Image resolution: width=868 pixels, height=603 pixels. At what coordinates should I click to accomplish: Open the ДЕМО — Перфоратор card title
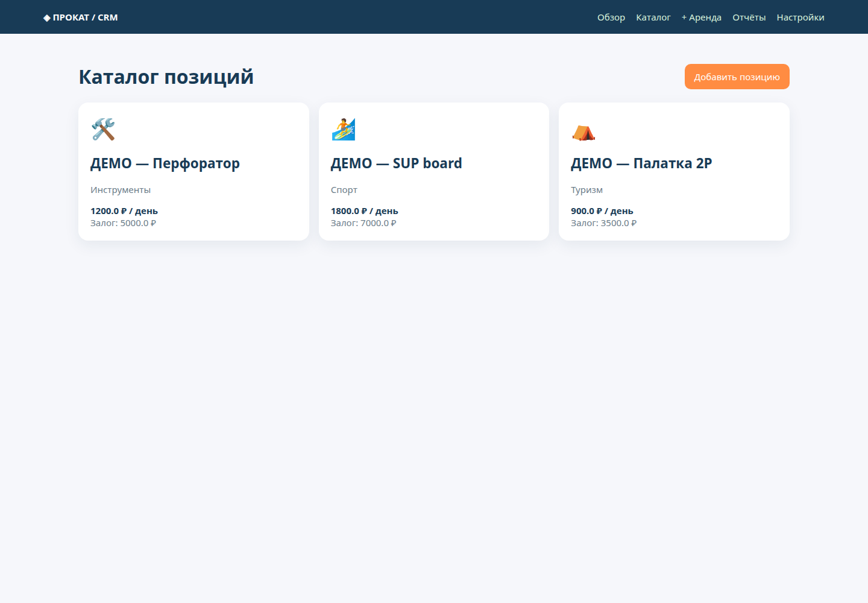click(x=165, y=163)
